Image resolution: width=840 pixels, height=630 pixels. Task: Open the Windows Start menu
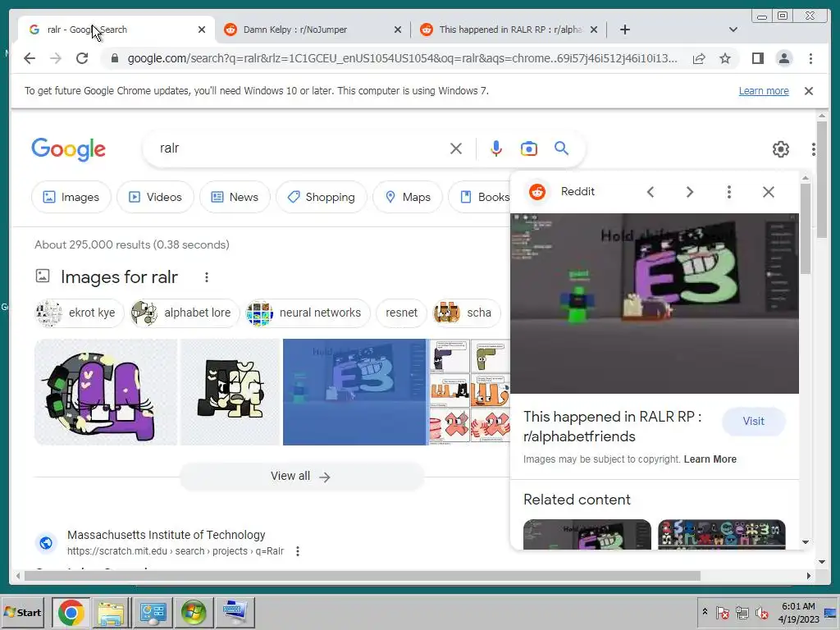coord(23,612)
